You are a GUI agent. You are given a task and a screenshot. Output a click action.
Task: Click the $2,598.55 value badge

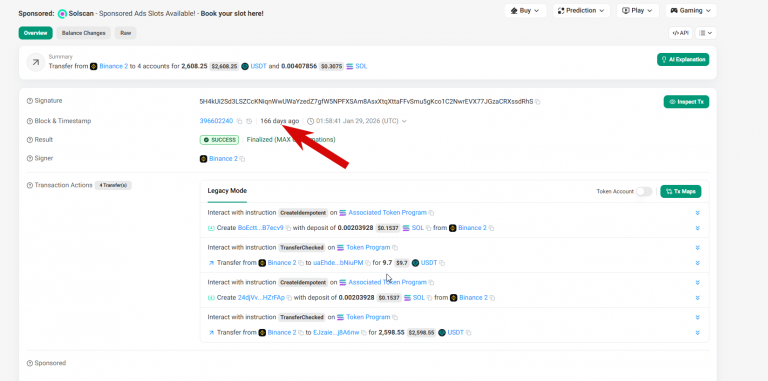[421, 333]
